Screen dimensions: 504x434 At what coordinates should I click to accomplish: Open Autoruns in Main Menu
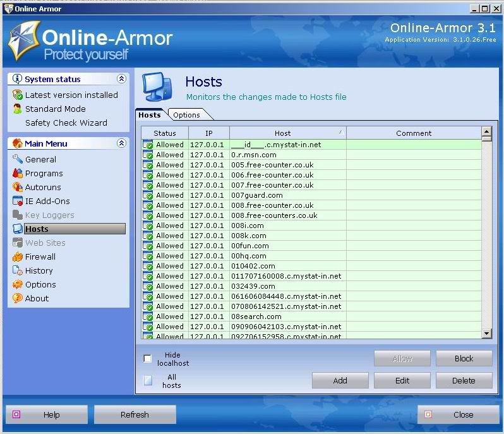pyautogui.click(x=43, y=187)
